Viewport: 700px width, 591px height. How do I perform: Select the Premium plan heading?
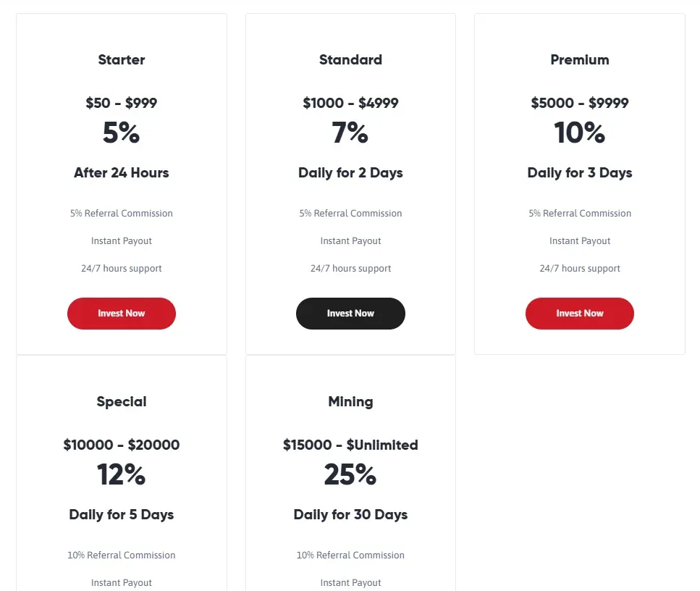click(x=579, y=60)
